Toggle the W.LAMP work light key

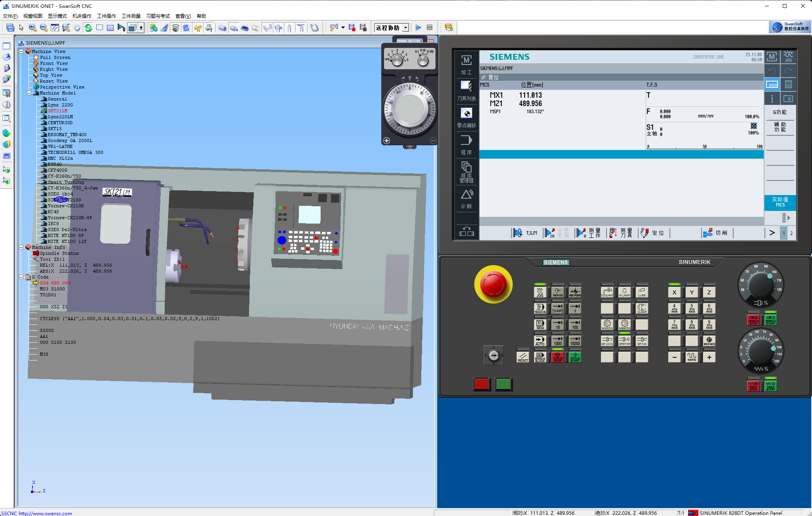tap(624, 292)
